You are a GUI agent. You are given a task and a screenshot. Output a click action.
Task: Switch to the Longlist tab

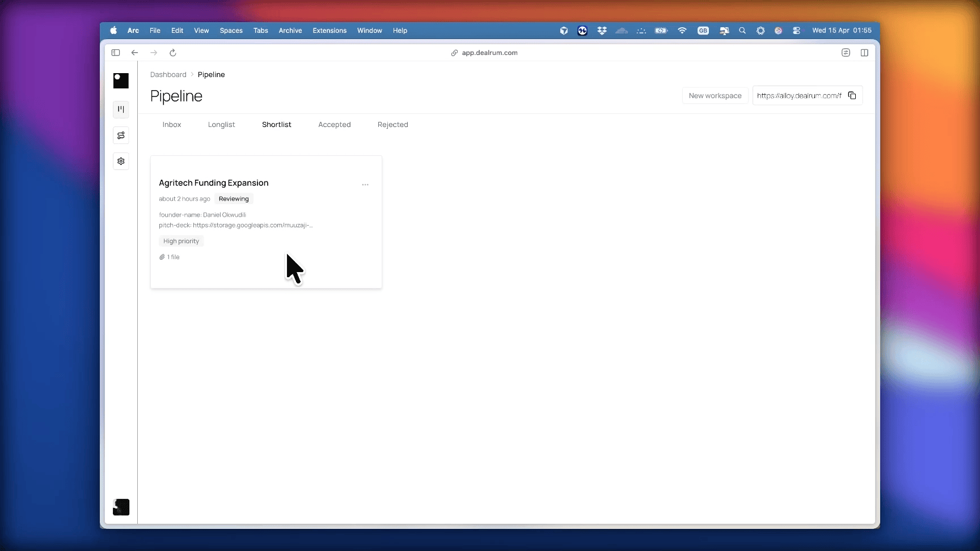[x=221, y=125]
